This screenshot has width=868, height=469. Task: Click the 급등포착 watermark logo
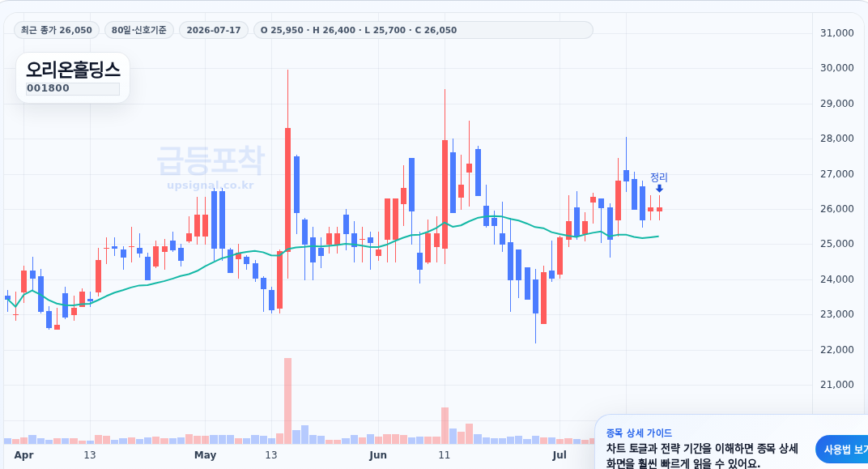click(211, 160)
